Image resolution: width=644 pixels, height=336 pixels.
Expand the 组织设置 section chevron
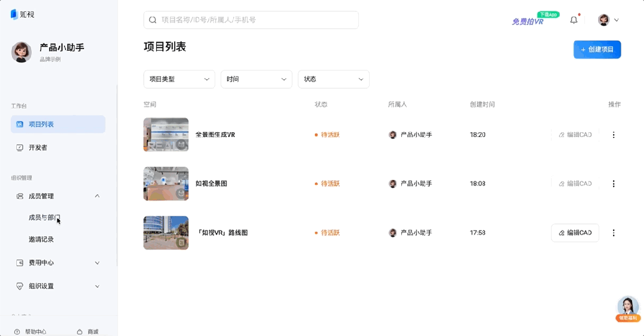tap(97, 287)
